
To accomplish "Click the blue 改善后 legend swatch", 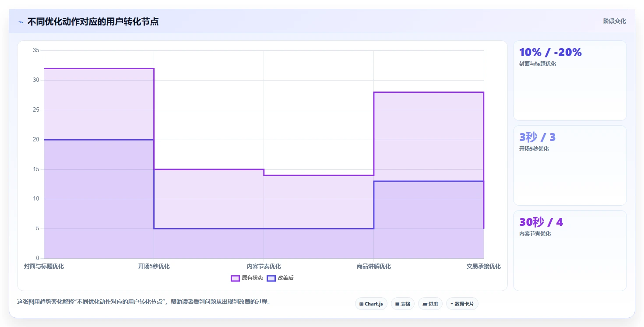I will tap(271, 278).
